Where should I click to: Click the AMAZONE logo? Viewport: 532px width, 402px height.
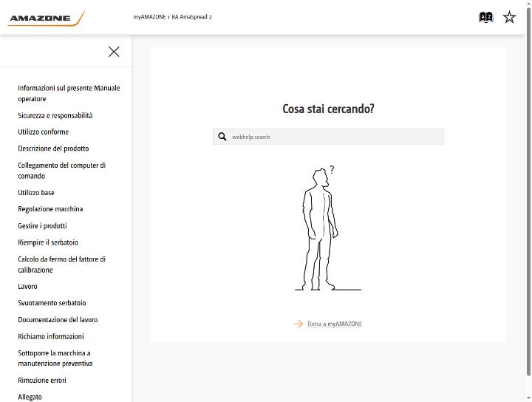pyautogui.click(x=46, y=18)
